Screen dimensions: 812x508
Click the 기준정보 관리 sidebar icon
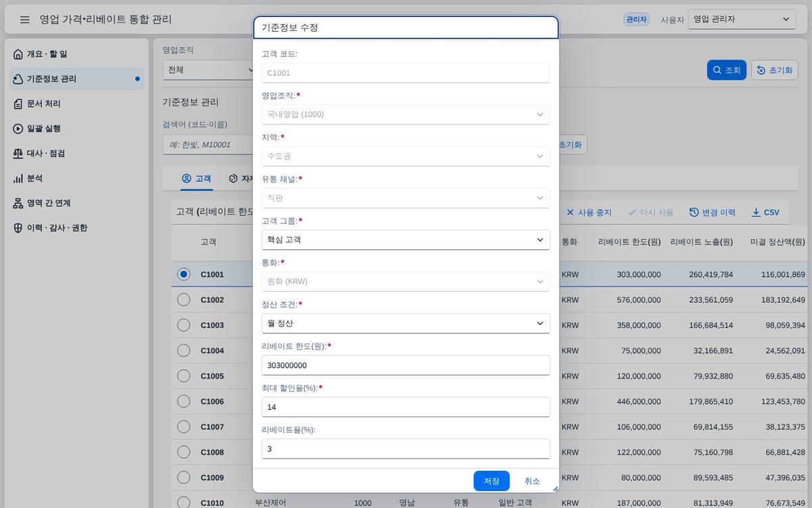(18, 79)
